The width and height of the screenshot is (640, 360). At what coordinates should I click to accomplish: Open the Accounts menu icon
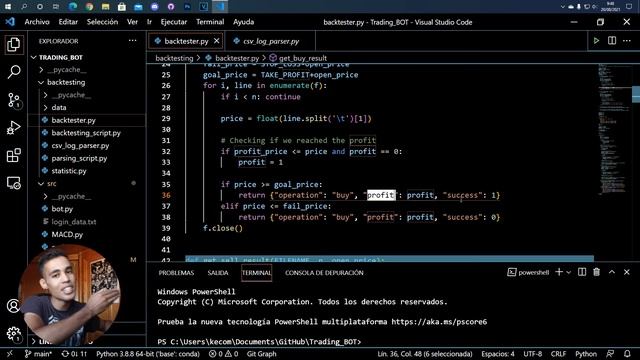[x=13, y=306]
